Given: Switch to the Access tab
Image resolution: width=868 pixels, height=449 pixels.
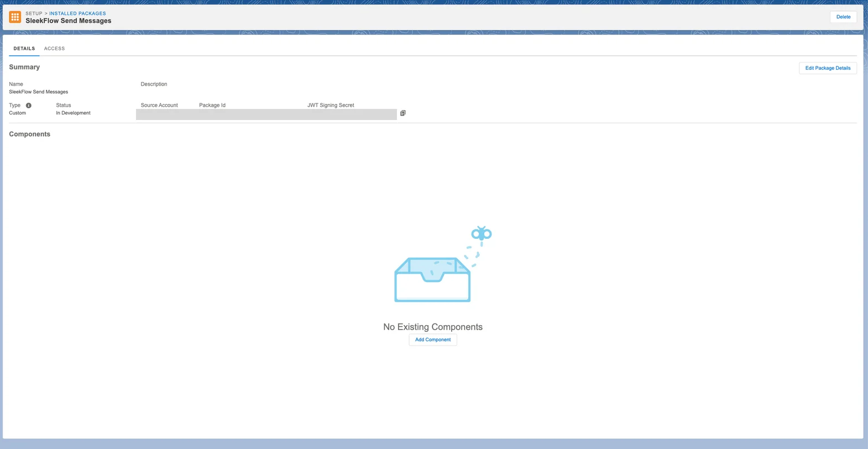Looking at the screenshot, I should [x=54, y=49].
